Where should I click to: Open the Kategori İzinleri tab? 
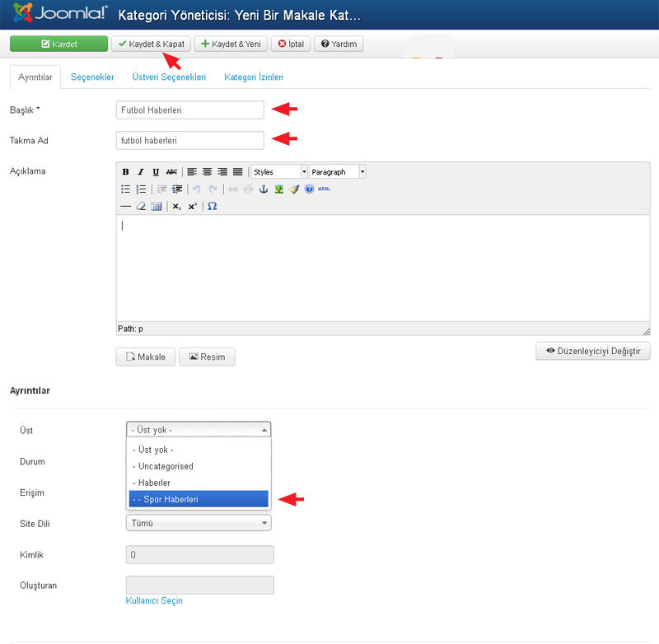[254, 77]
